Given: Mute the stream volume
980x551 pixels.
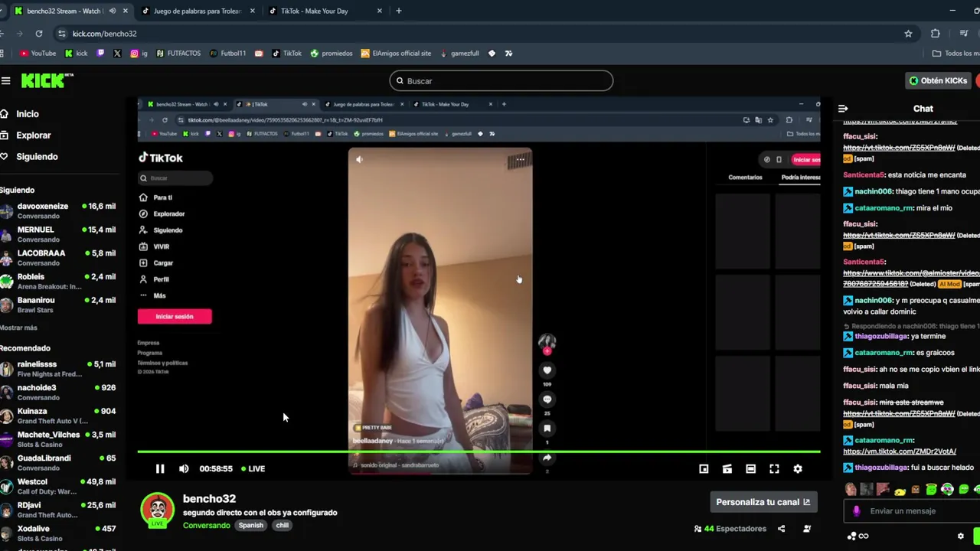Looking at the screenshot, I should click(x=184, y=468).
